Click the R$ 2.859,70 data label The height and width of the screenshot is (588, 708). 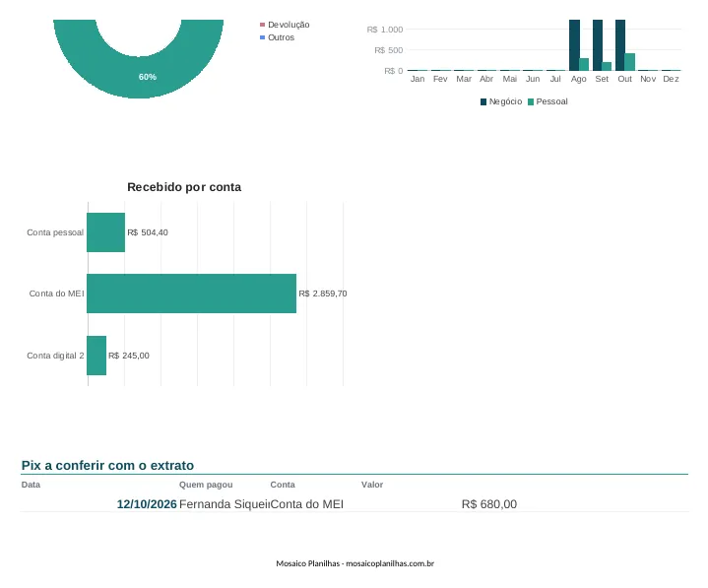323,294
